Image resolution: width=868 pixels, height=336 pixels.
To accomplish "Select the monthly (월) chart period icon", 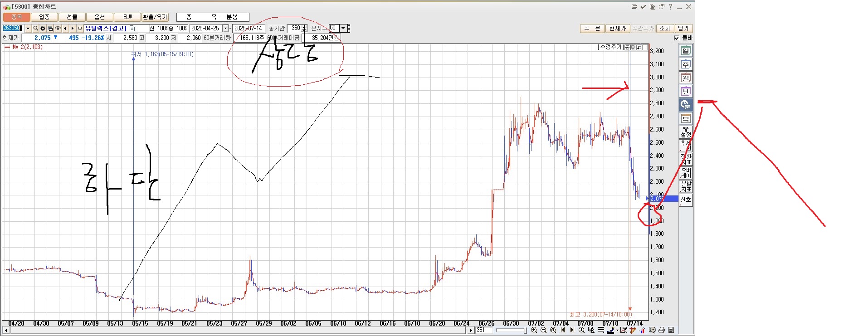I will click(685, 78).
